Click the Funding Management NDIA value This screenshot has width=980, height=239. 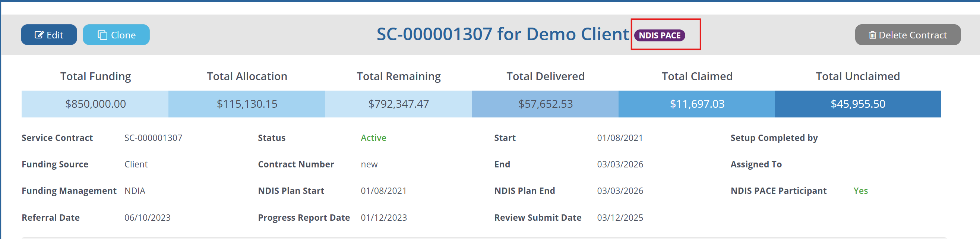(x=135, y=191)
